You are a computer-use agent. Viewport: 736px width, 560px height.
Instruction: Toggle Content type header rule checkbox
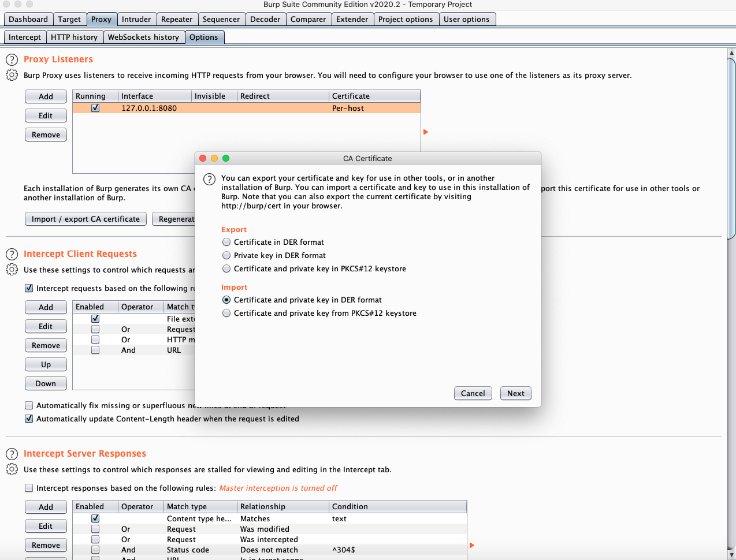coord(95,518)
